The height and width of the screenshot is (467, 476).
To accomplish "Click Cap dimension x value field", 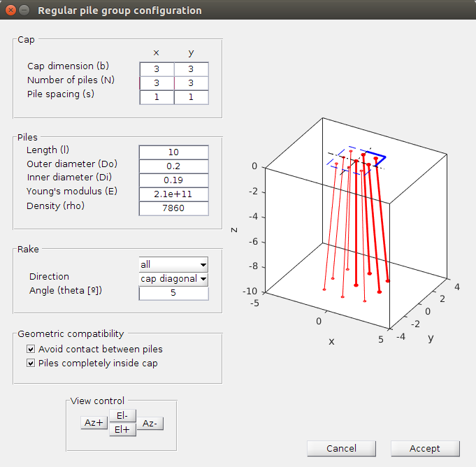I will tap(157, 69).
